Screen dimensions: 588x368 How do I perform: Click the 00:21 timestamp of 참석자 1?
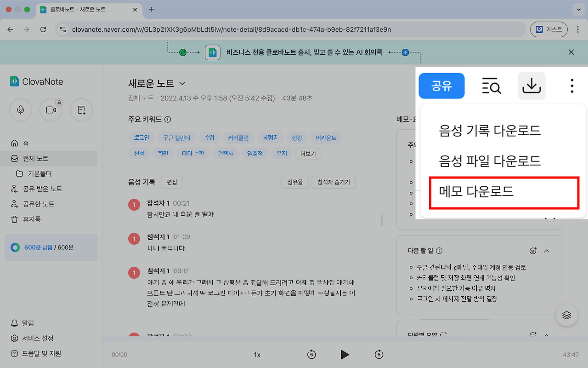[181, 203]
